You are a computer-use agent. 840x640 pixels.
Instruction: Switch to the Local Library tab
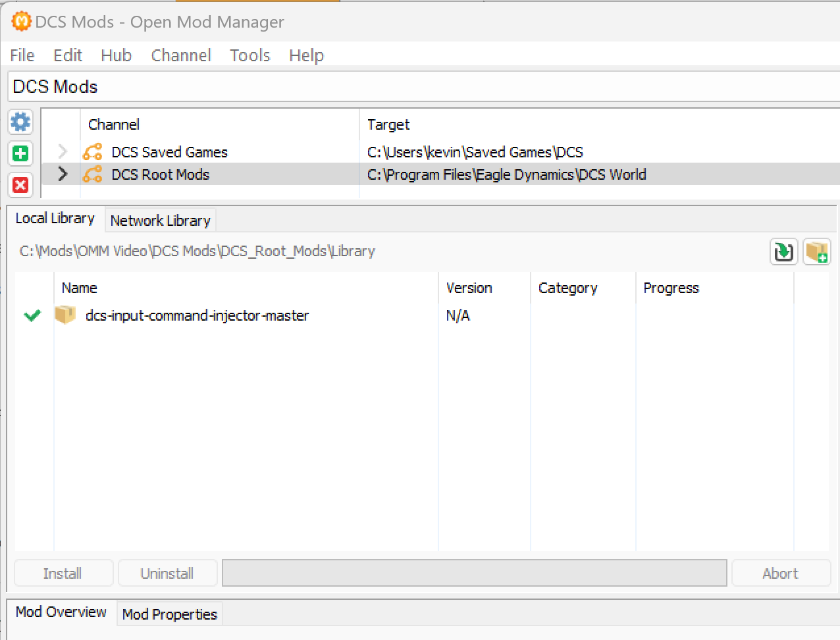click(x=55, y=219)
